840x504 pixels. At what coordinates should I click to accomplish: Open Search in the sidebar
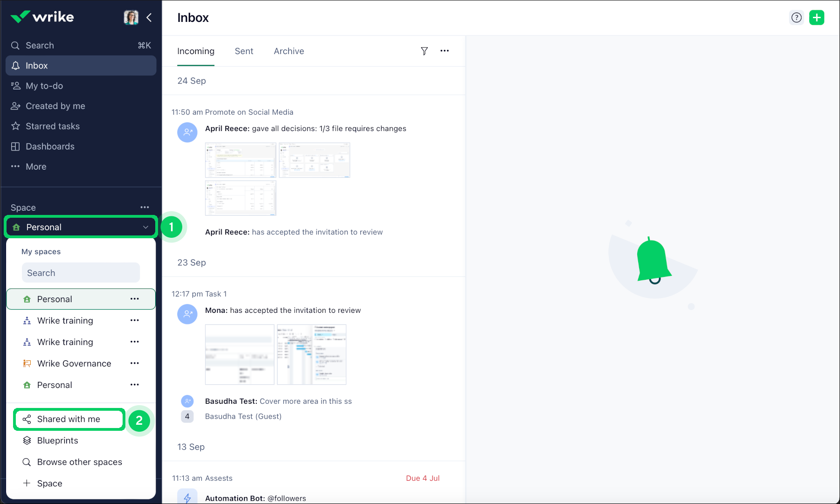pos(81,45)
